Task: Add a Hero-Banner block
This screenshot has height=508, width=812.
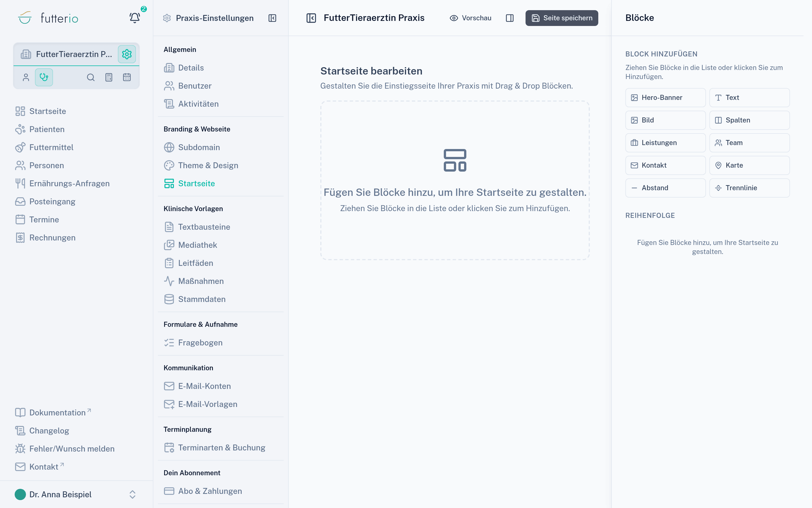Action: tap(665, 98)
